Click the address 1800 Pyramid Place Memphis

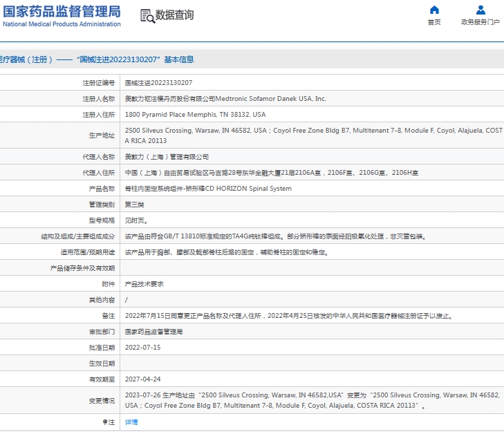pos(195,115)
